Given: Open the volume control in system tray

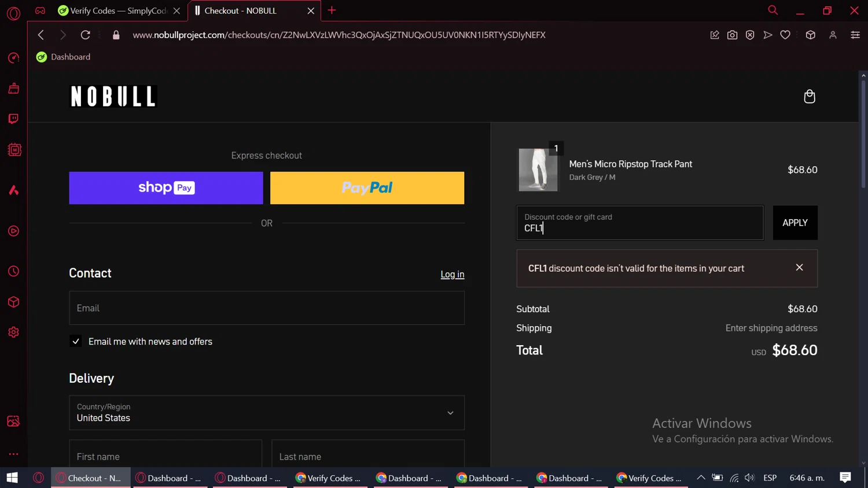Looking at the screenshot, I should (750, 478).
